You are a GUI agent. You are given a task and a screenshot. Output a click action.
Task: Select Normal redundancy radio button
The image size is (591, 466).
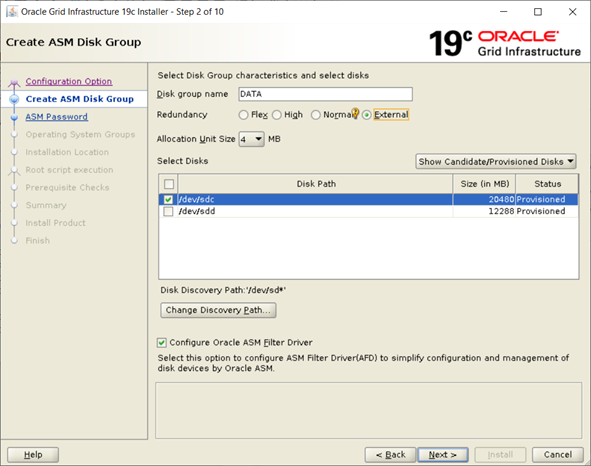tap(315, 115)
